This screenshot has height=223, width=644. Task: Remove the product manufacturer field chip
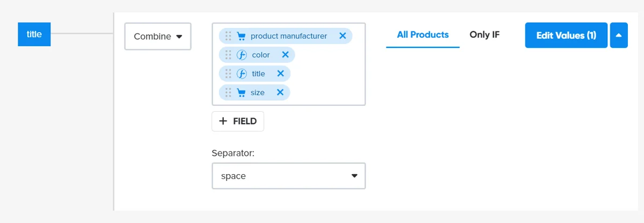click(x=342, y=36)
